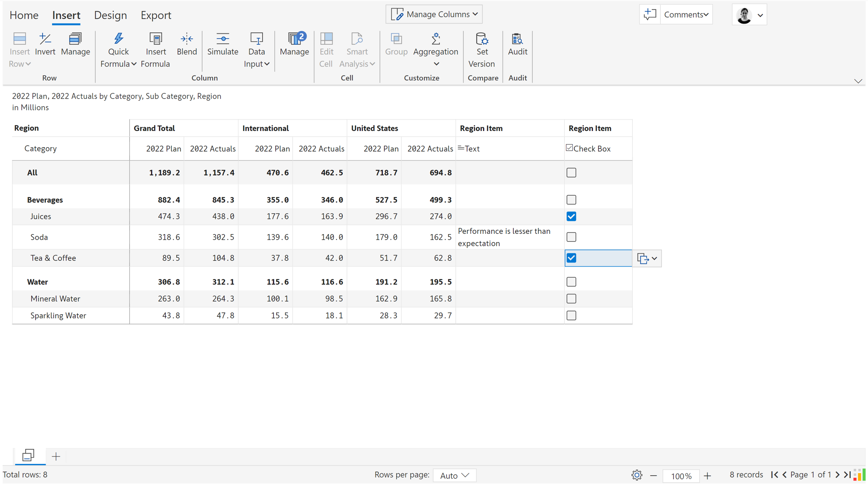The image size is (868, 486).
Task: Expand the Manage Columns dropdown
Action: (434, 14)
